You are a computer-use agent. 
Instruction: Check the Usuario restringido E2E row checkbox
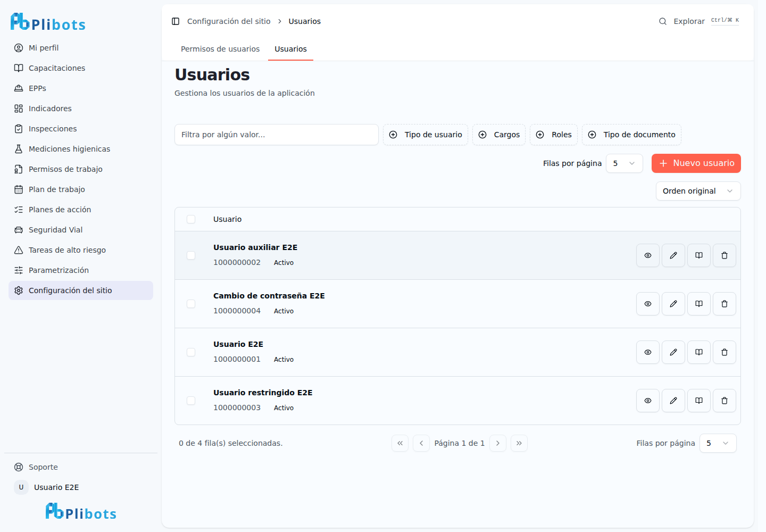[x=191, y=401]
